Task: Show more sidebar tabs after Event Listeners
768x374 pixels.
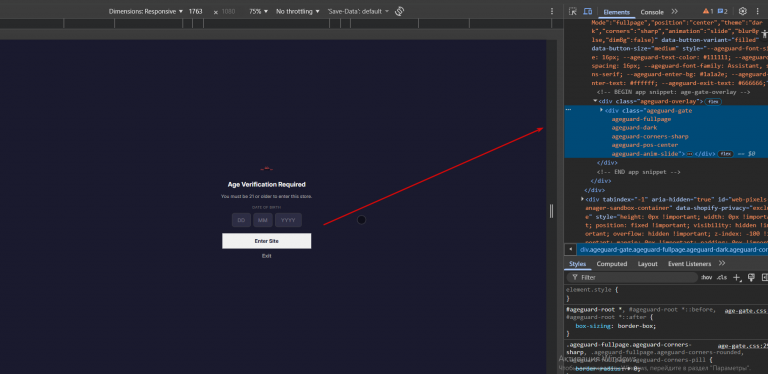Action: [x=721, y=263]
